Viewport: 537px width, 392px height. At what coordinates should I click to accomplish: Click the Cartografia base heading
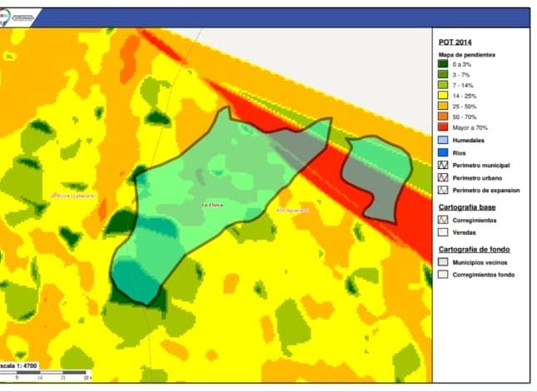[x=467, y=207]
